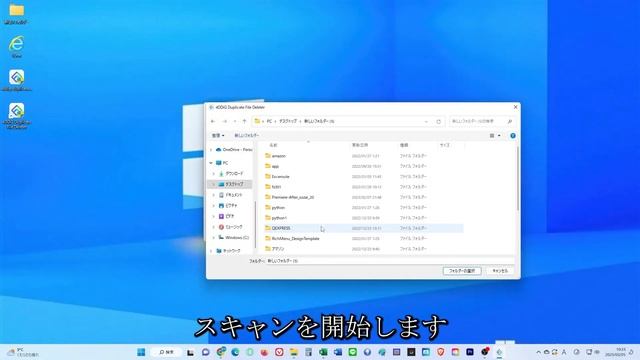Expand the ネットワーク tree node

pyautogui.click(x=211, y=251)
